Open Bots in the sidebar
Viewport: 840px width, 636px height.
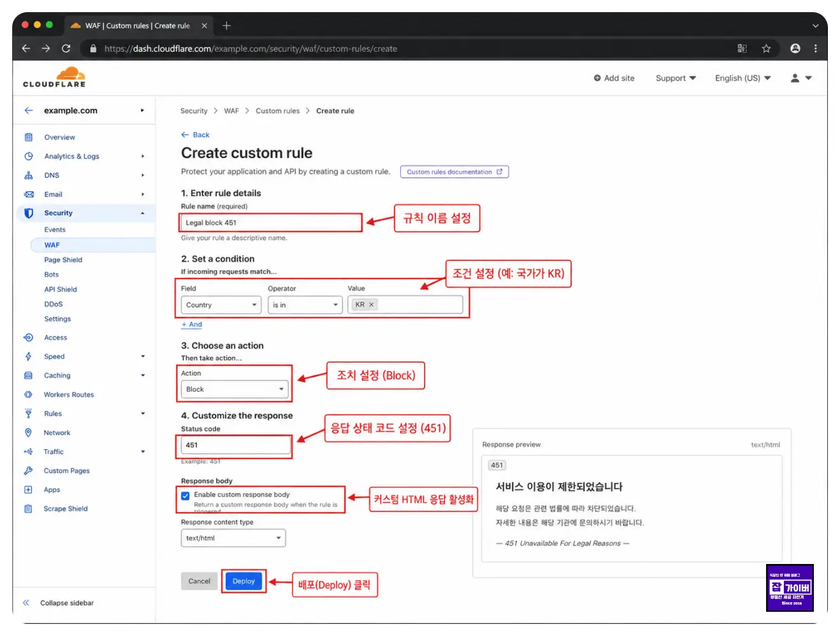point(52,275)
